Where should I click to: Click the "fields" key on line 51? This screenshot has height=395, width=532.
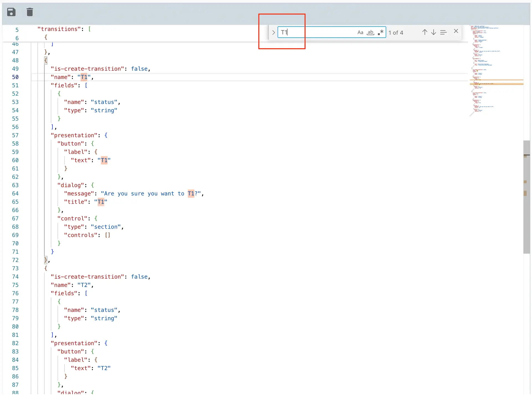coord(64,85)
